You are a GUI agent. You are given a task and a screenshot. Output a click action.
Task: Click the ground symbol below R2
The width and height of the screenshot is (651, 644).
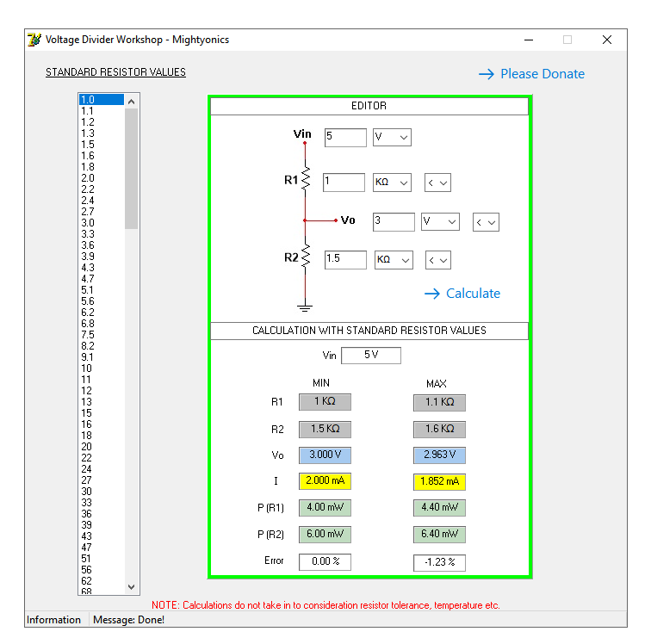pos(305,306)
